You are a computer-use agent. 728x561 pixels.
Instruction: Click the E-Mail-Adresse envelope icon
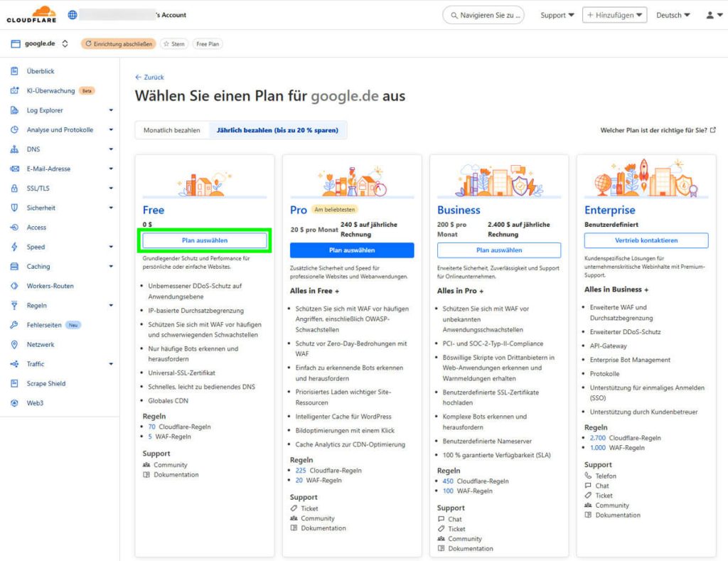pos(14,169)
